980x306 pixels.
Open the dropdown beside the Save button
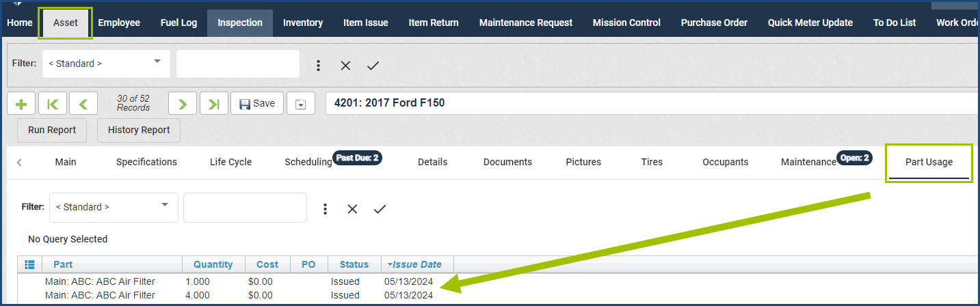(x=301, y=104)
